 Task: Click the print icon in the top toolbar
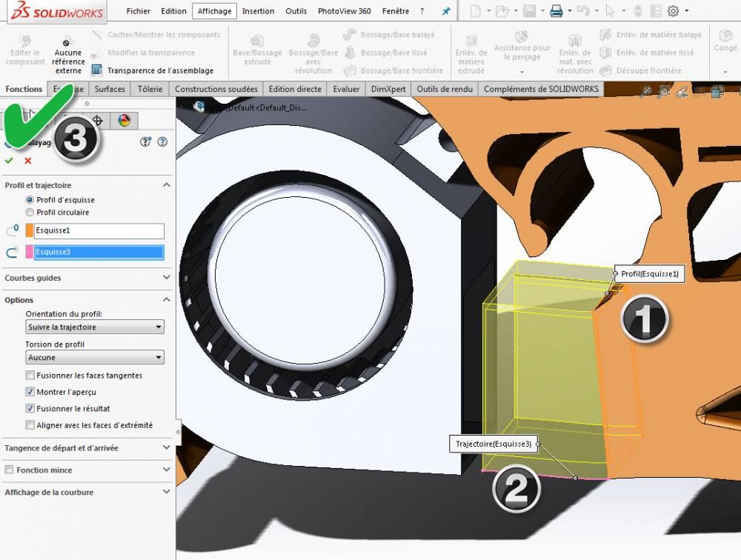pos(556,11)
